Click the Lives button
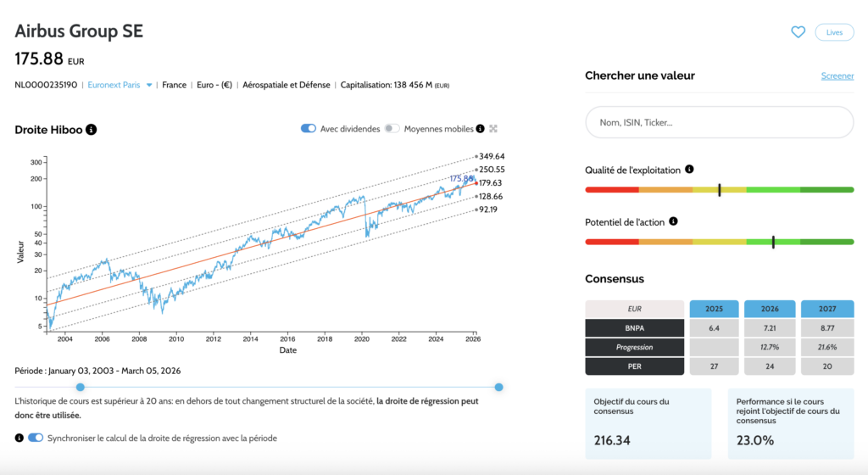The width and height of the screenshot is (868, 475). (834, 32)
